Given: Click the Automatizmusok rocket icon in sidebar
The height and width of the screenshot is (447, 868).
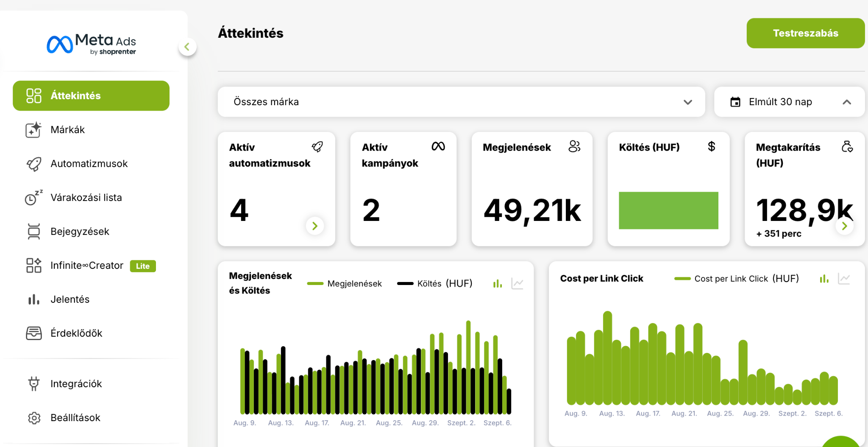Looking at the screenshot, I should tap(33, 164).
